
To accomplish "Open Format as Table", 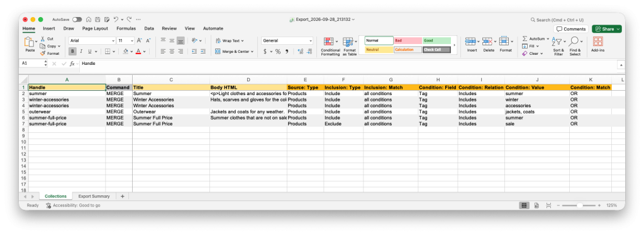I will (x=350, y=47).
